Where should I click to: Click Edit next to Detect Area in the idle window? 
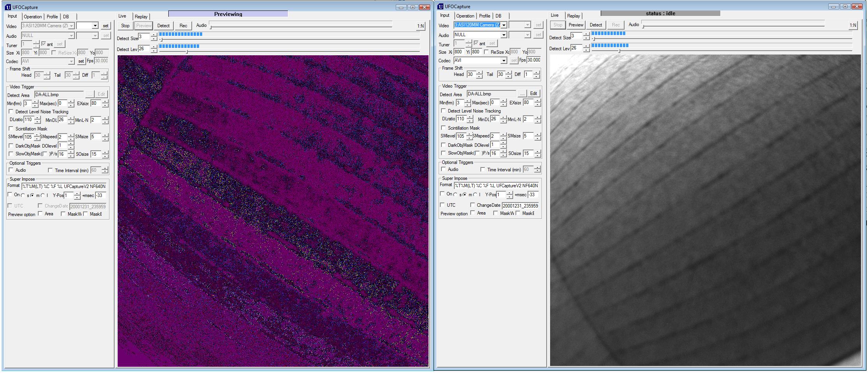click(x=533, y=94)
